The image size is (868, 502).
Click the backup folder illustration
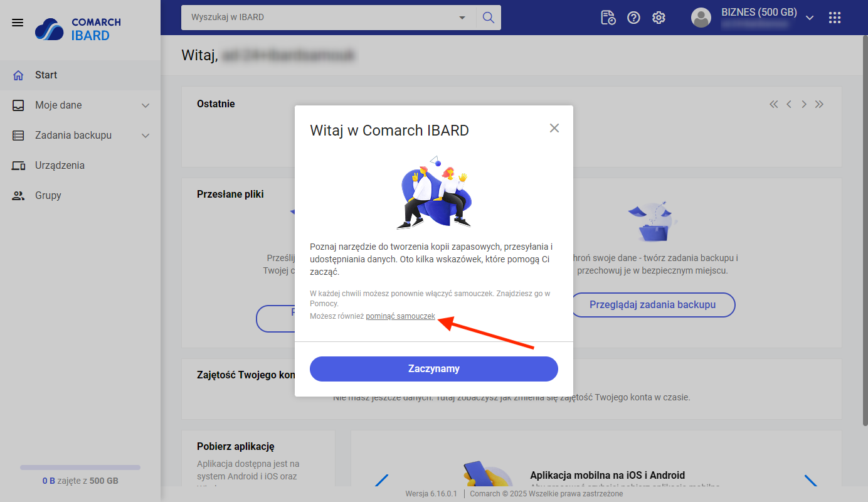pos(652,222)
